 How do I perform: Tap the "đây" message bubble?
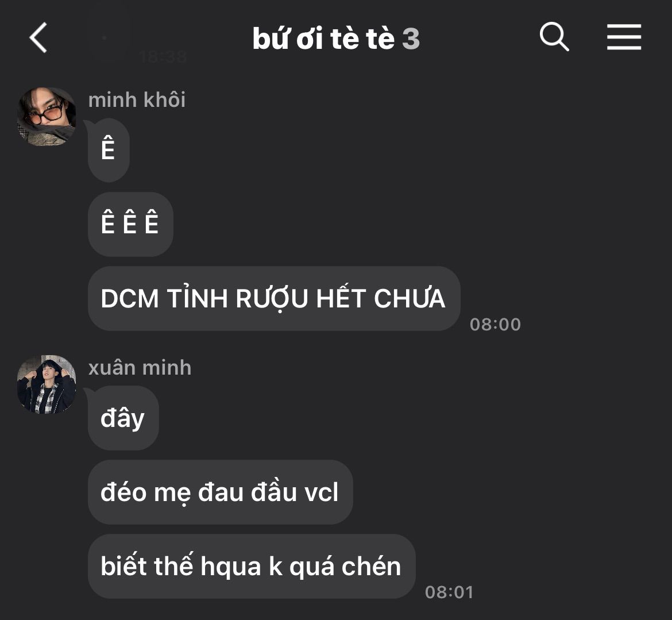click(123, 418)
